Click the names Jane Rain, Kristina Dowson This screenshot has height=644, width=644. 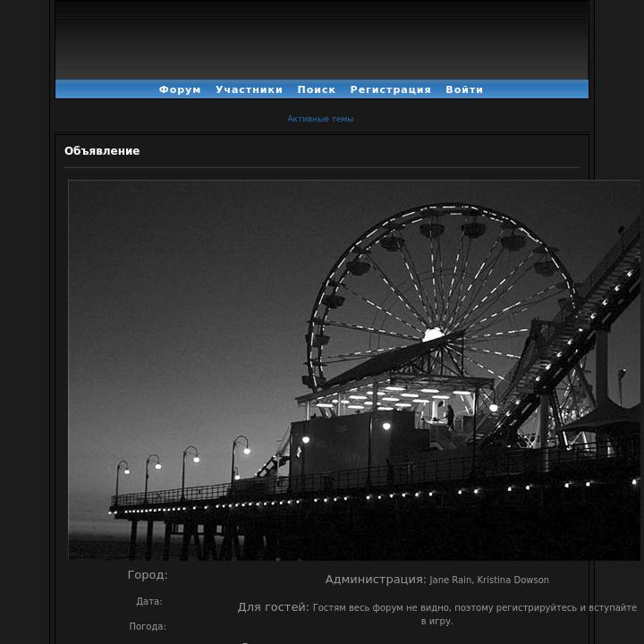[489, 580]
